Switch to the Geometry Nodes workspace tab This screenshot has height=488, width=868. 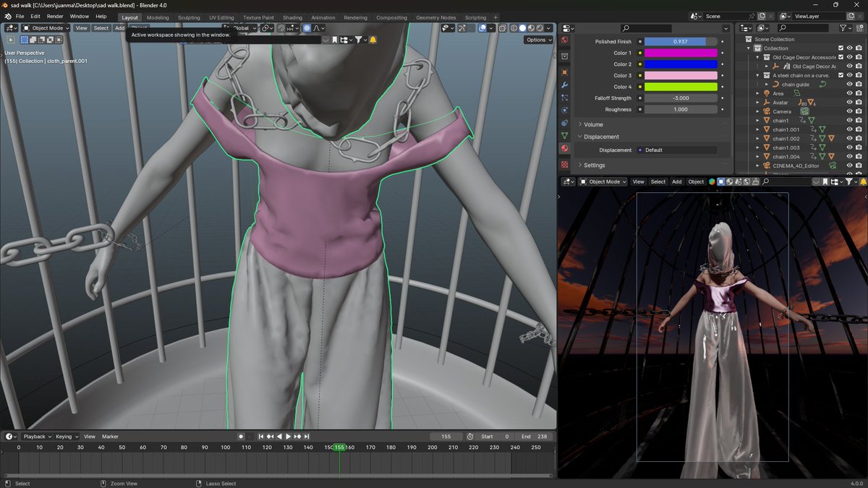tap(436, 17)
